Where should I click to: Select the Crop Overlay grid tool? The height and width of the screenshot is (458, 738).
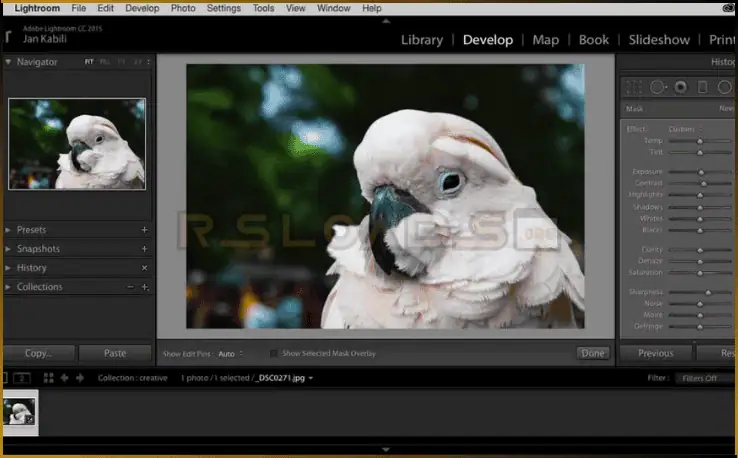click(x=634, y=88)
